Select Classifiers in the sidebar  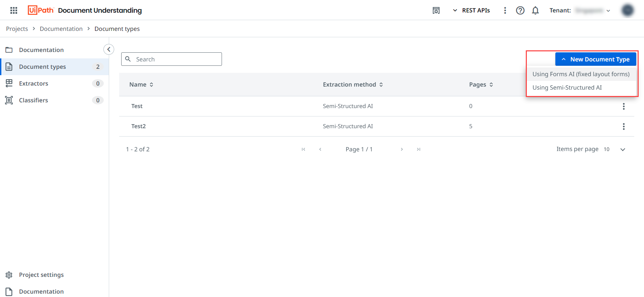pos(54,100)
